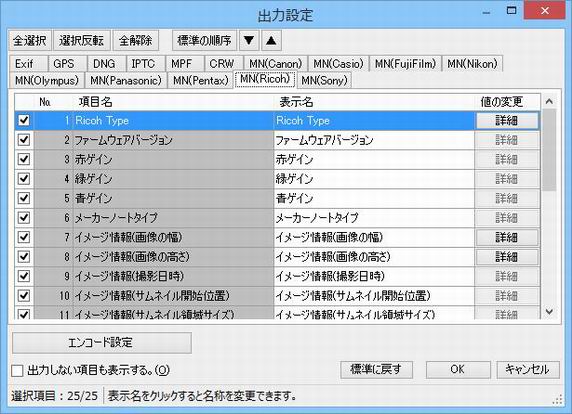The image size is (572, 414).
Task: Toggle checkbox for ファームウェアバージョン row
Action: [24, 140]
